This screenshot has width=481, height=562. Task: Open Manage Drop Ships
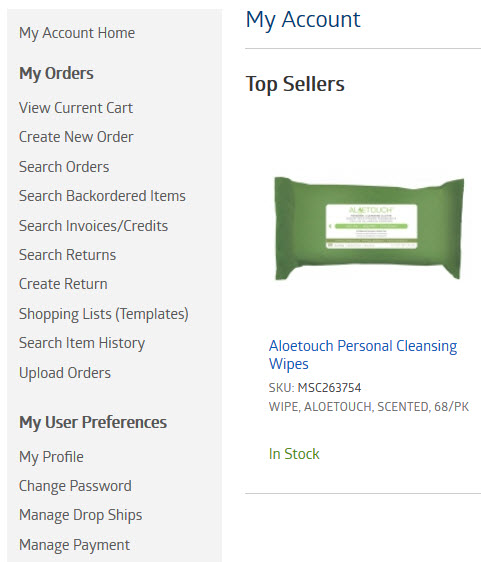point(81,515)
